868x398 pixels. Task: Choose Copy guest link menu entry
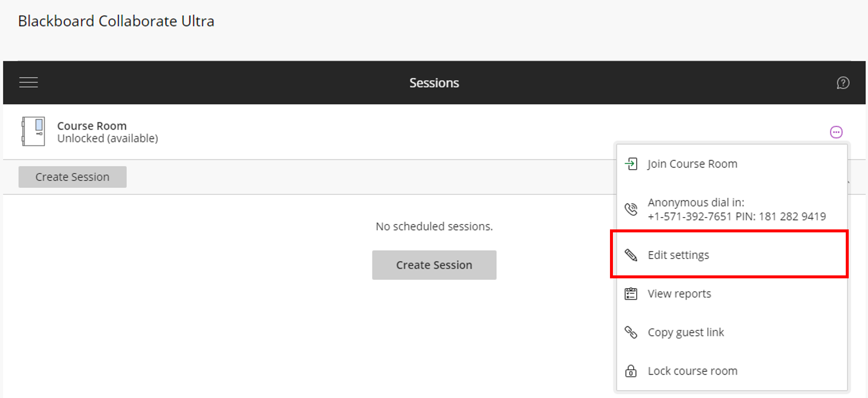pos(686,332)
